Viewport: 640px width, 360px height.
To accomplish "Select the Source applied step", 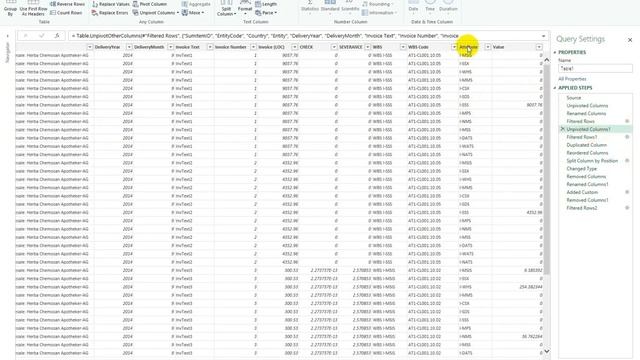I will (x=573, y=98).
